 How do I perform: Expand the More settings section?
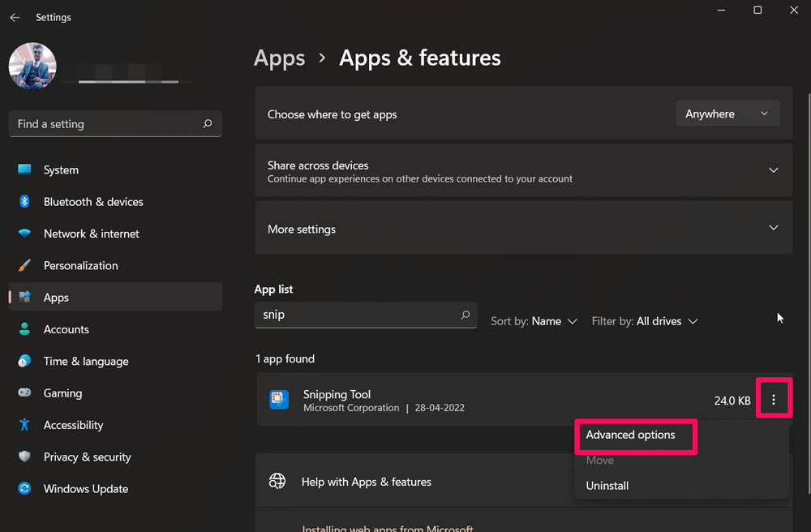tap(773, 229)
